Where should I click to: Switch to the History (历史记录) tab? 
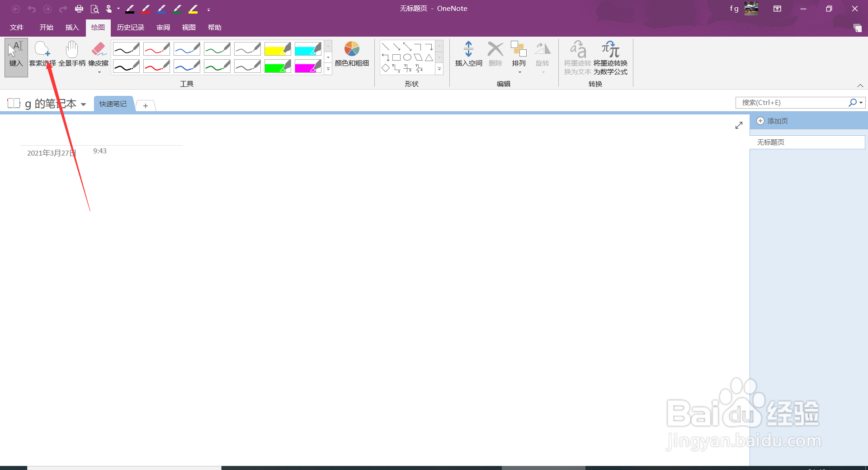click(x=131, y=28)
